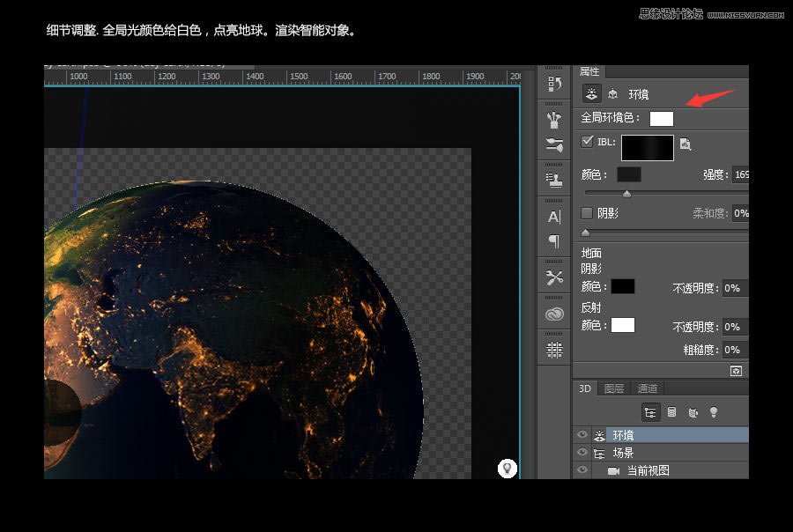Switch to the 图层 Layers tab
This screenshot has height=532, width=793.
pyautogui.click(x=614, y=388)
